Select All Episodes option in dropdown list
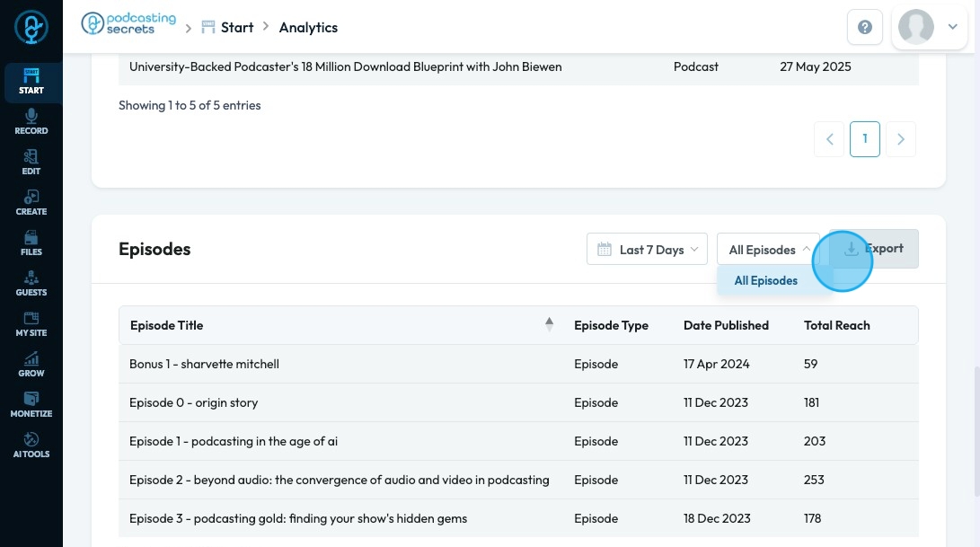The height and width of the screenshot is (547, 980). coord(766,281)
